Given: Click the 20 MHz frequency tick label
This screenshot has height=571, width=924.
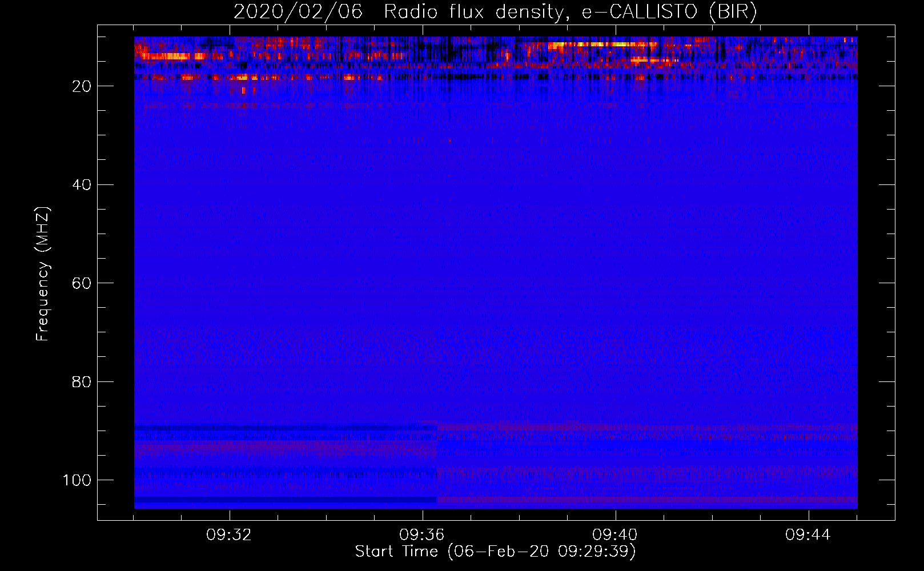Looking at the screenshot, I should (x=82, y=86).
